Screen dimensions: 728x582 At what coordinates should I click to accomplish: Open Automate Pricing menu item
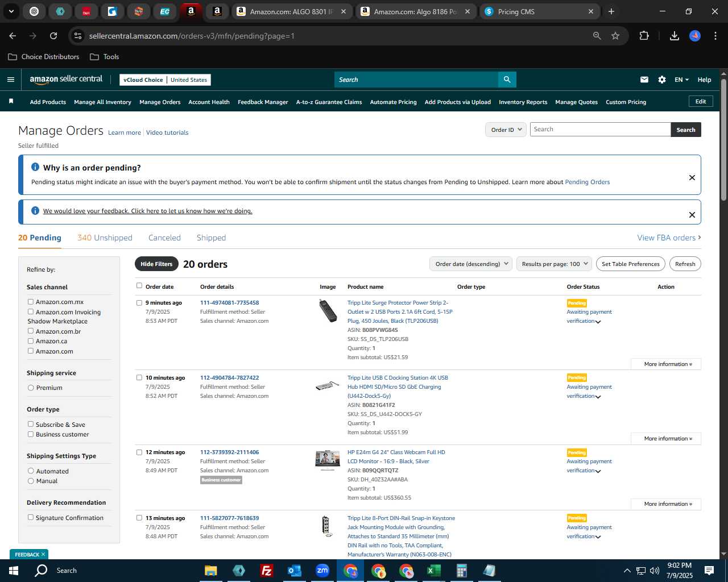pos(393,102)
